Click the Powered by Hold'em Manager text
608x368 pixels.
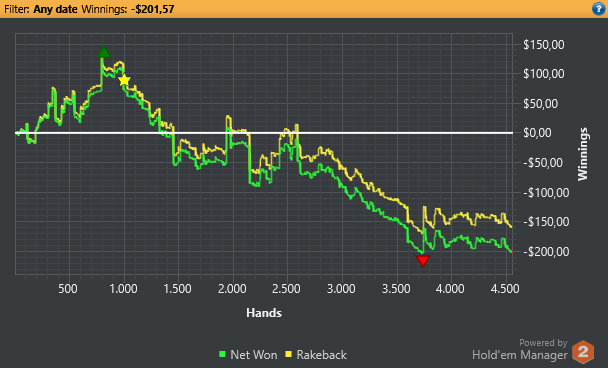tap(520, 349)
